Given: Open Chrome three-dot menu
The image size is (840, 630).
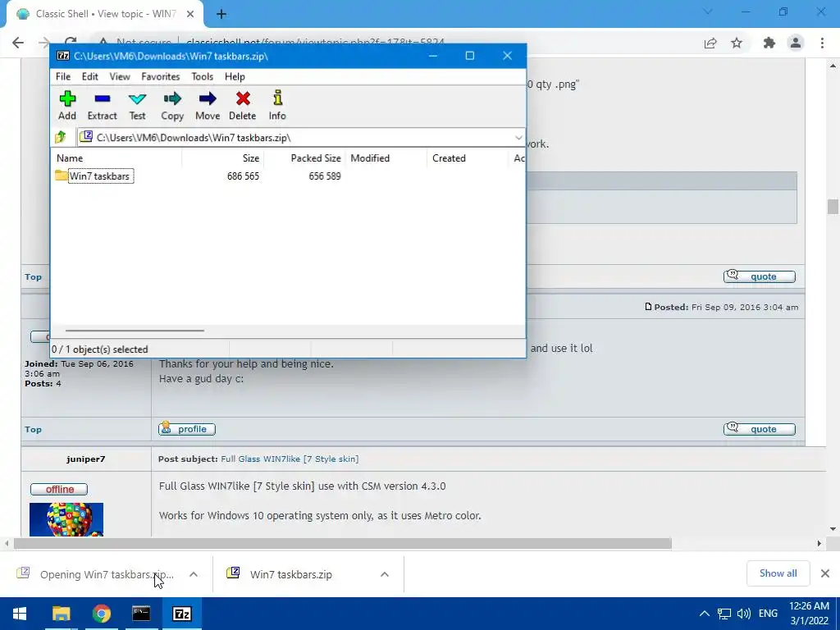Looking at the screenshot, I should point(822,43).
